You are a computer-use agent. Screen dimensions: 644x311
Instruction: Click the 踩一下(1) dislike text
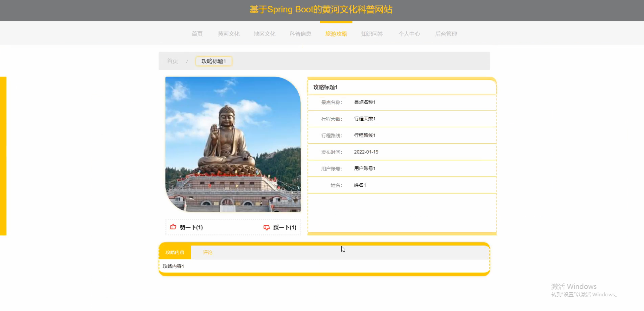(x=285, y=227)
